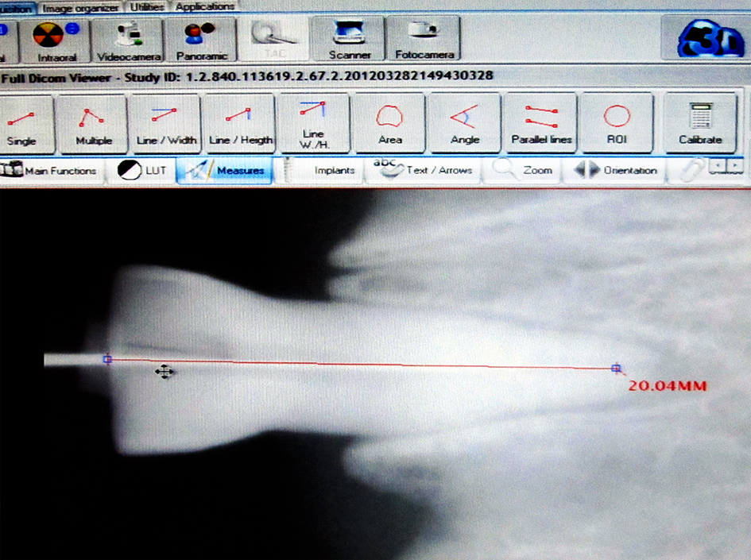751x560 pixels.
Task: Pick the Line / Width measurement tool
Action: (166, 124)
